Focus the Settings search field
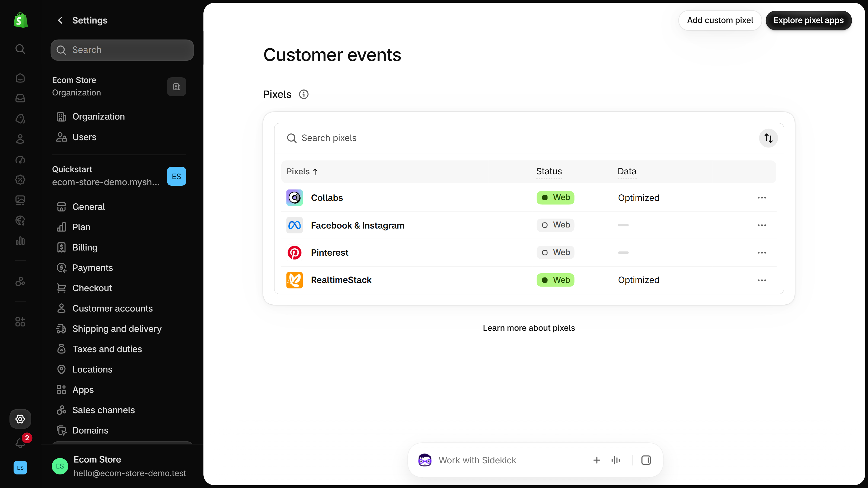 [122, 50]
